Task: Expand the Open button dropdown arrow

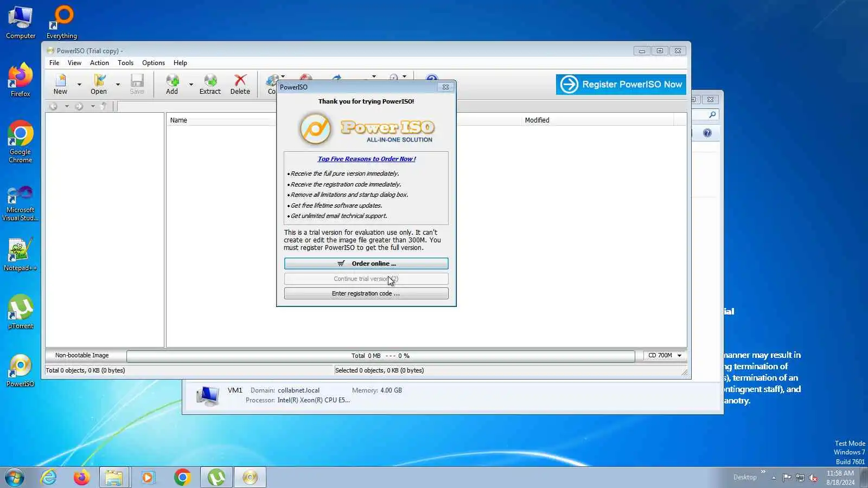Action: (118, 85)
